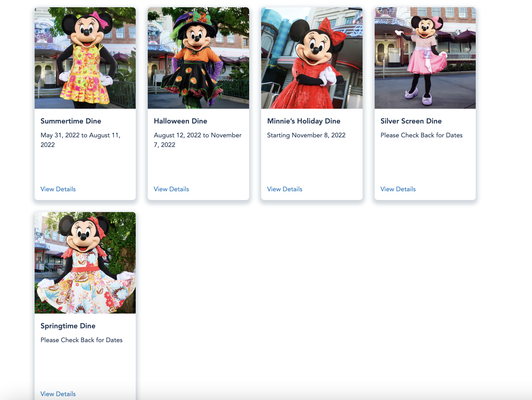Open View Details for Minnie's Holiday Dine

pos(285,189)
